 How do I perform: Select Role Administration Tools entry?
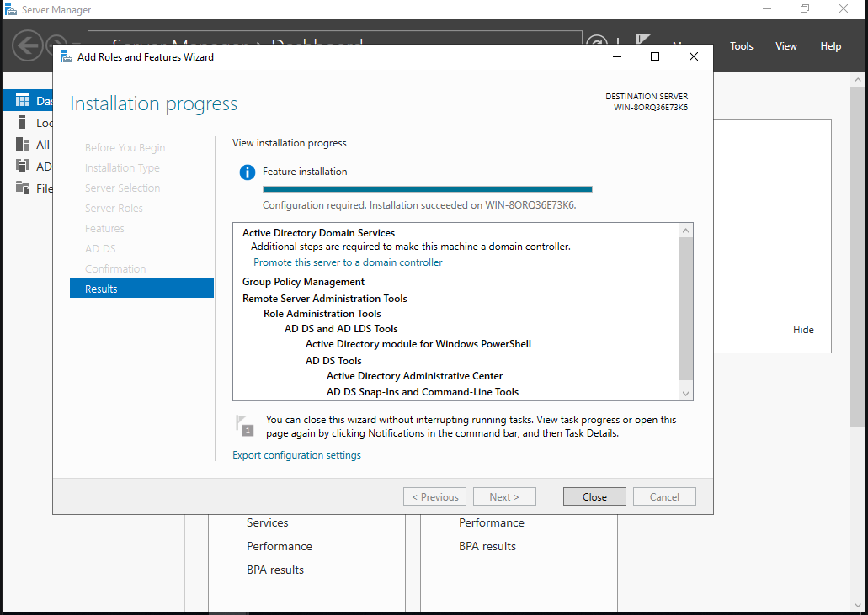(322, 314)
